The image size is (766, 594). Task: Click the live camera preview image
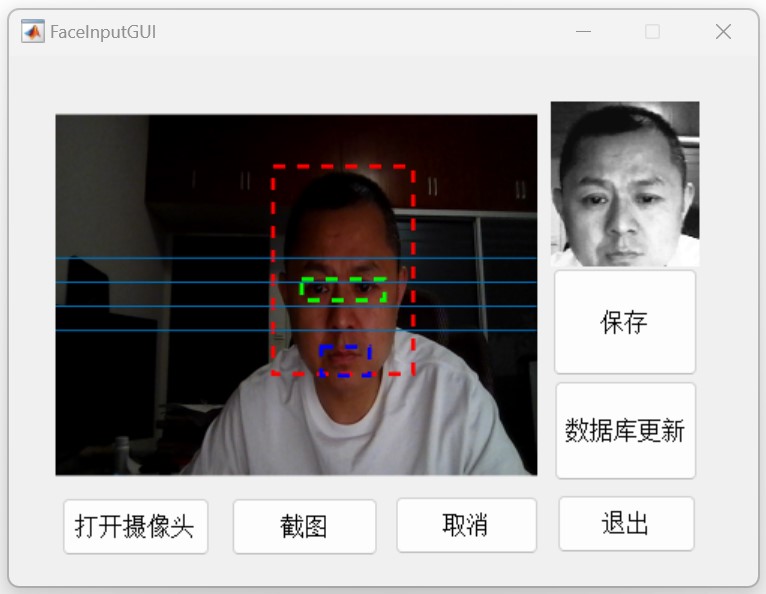[x=296, y=295]
